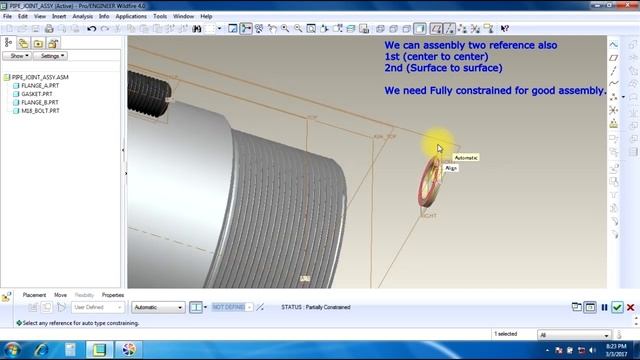
Task: Click the Datum Plane tool icon
Action: click(613, 58)
